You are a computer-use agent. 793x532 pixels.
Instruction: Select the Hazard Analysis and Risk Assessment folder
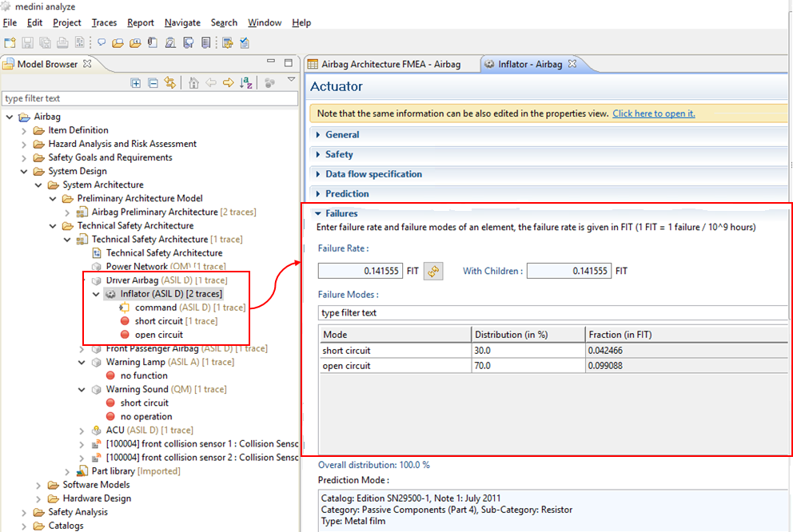tap(122, 144)
